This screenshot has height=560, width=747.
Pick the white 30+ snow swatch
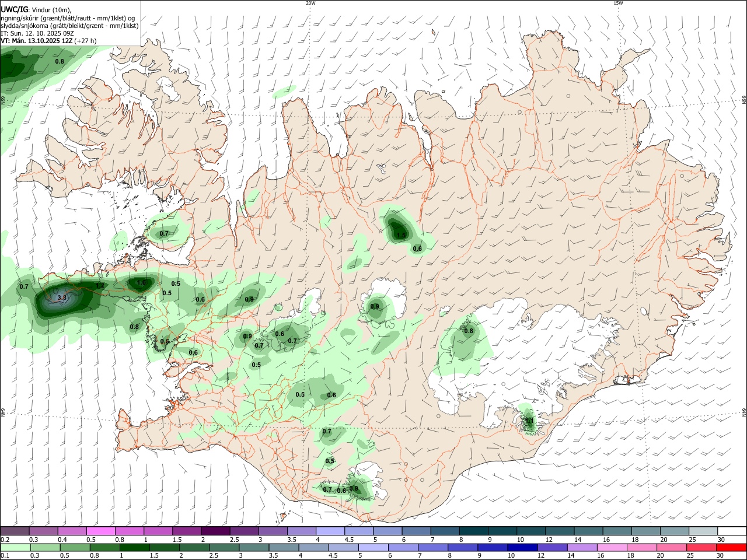[x=731, y=531]
